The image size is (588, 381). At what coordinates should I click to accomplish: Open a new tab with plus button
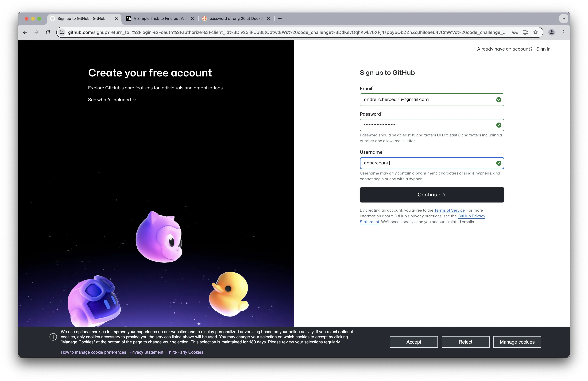[280, 19]
